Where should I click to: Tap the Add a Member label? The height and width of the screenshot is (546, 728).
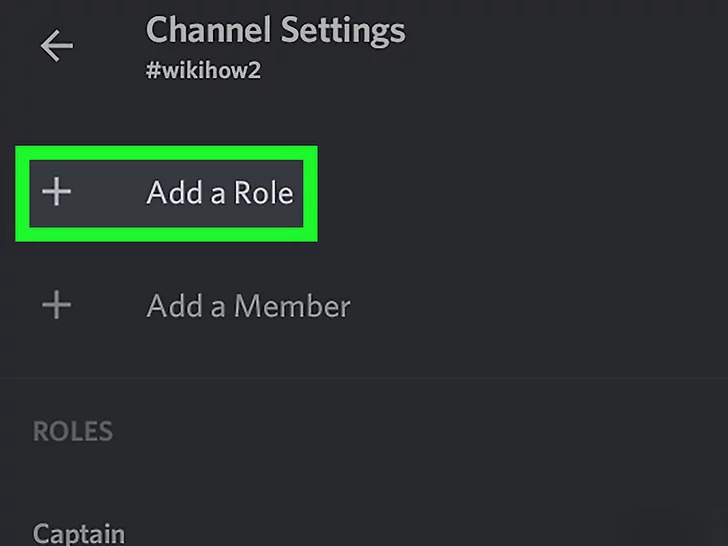[248, 306]
